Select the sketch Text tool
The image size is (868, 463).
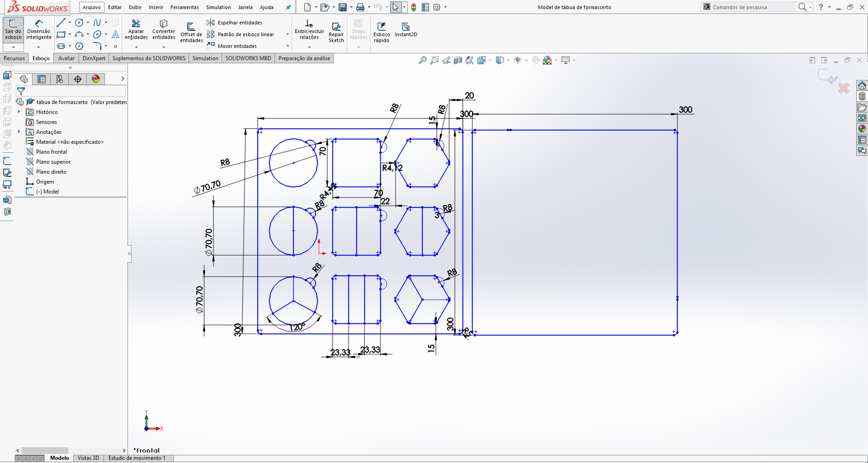(x=116, y=34)
